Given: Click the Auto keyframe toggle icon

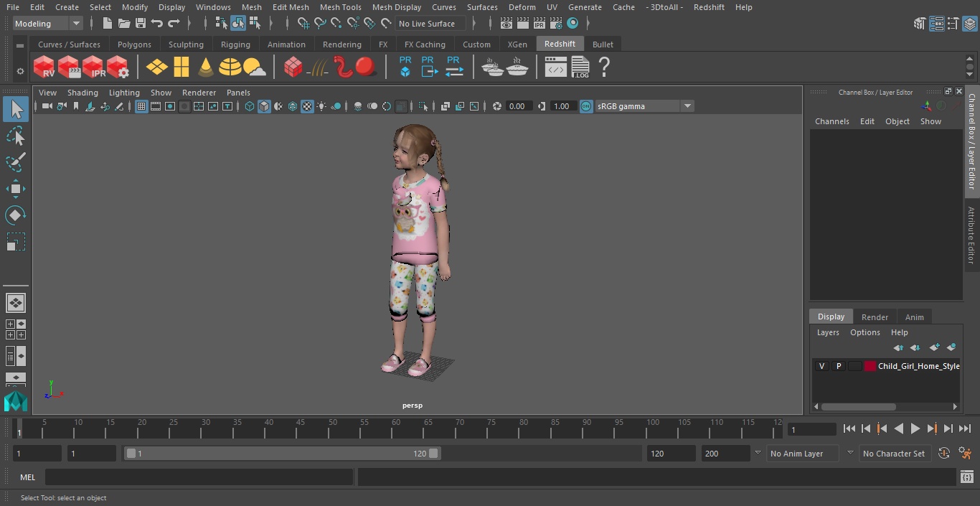Looking at the screenshot, I should pyautogui.click(x=944, y=454).
